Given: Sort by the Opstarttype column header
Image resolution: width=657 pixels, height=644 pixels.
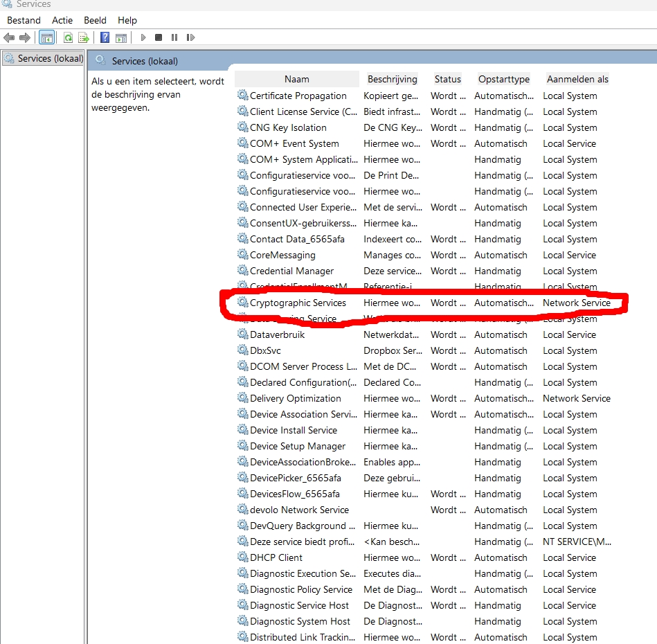Looking at the screenshot, I should pyautogui.click(x=503, y=79).
